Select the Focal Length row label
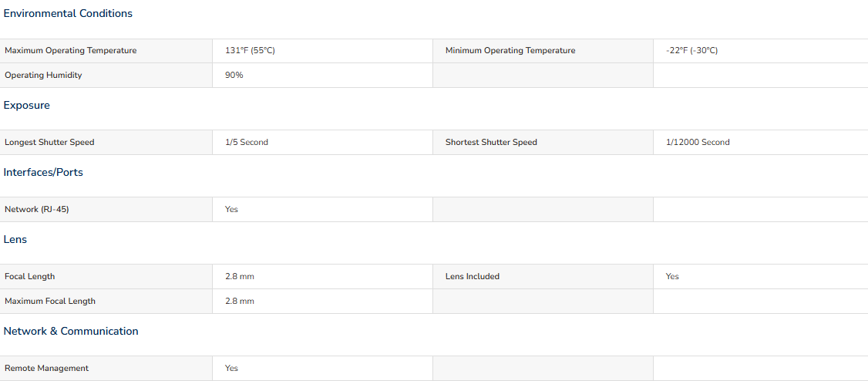 pos(30,276)
